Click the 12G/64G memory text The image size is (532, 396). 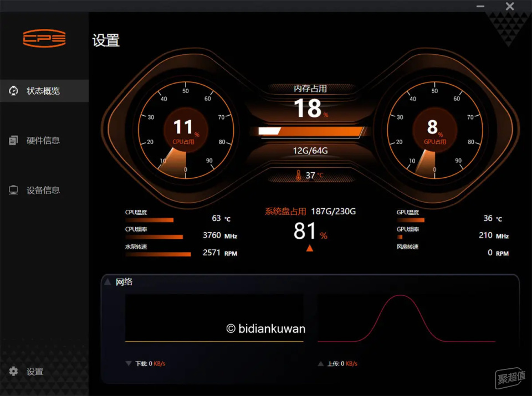[310, 151]
